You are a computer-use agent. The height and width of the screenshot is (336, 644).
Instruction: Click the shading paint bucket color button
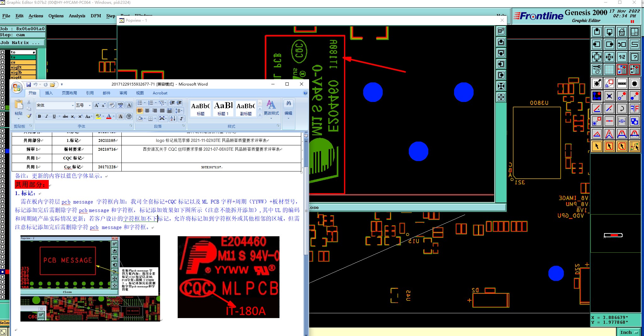140,118
